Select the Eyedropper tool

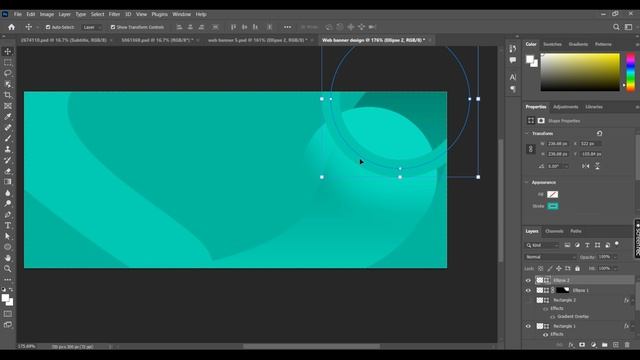point(8,117)
